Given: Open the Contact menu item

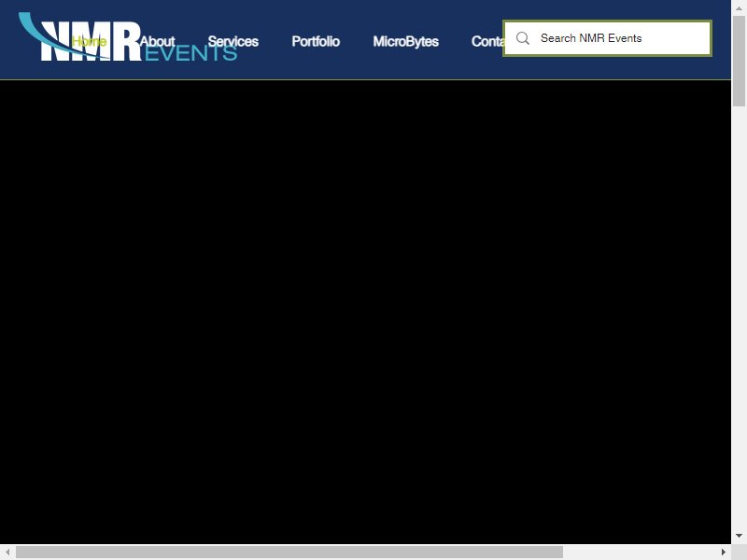Looking at the screenshot, I should pyautogui.click(x=487, y=41).
